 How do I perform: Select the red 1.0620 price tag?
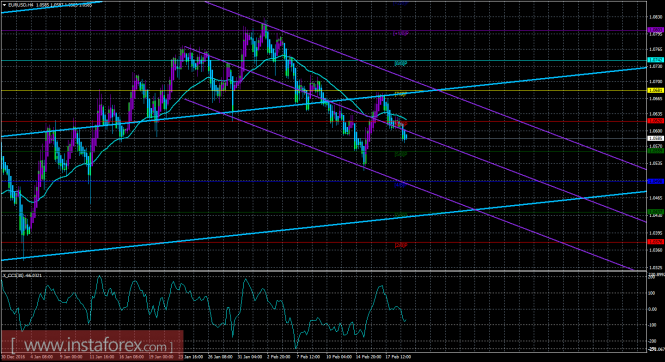[x=655, y=121]
